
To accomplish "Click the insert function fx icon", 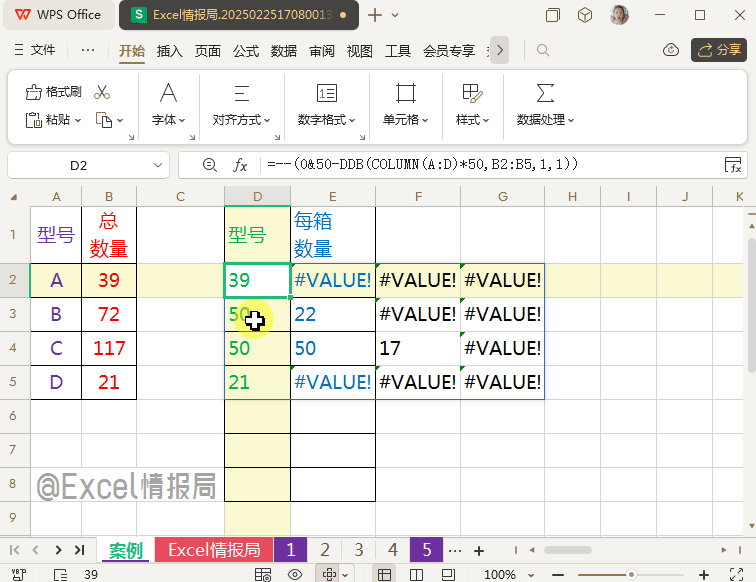I will click(240, 165).
